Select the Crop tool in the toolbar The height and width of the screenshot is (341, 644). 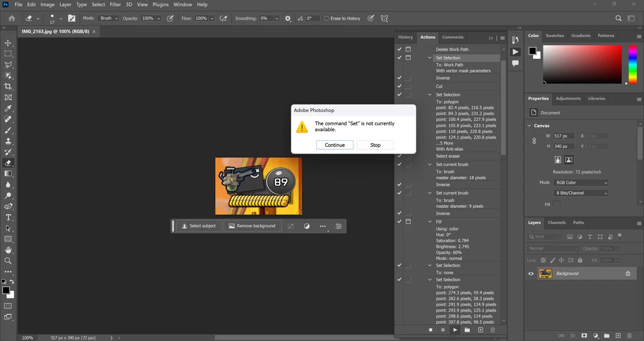pyautogui.click(x=8, y=86)
